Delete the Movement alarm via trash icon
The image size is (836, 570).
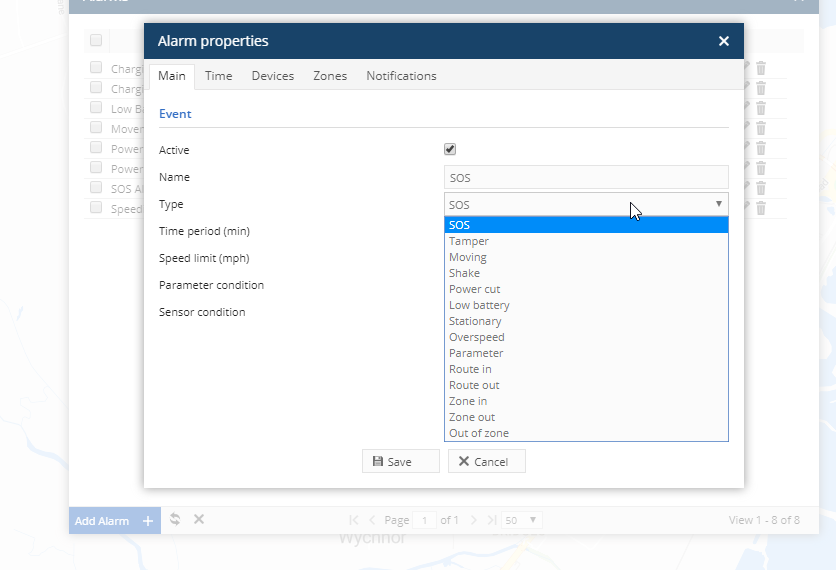[x=761, y=128]
